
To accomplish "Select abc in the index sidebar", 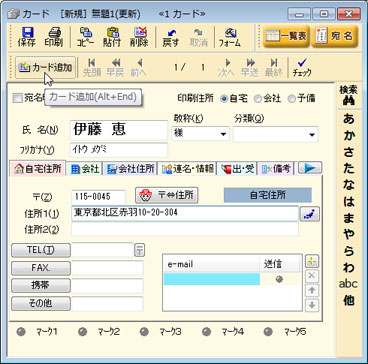I will pyautogui.click(x=349, y=284).
